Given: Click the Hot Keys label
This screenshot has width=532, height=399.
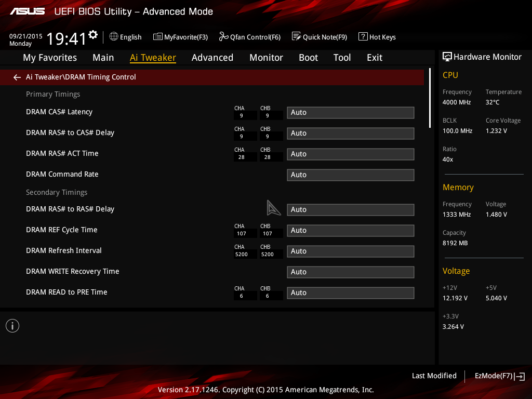Looking at the screenshot, I should pos(382,37).
